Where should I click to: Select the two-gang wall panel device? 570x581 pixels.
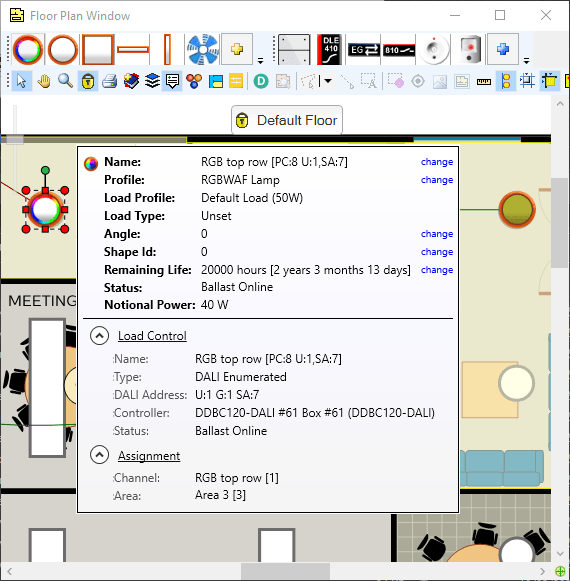(294, 50)
